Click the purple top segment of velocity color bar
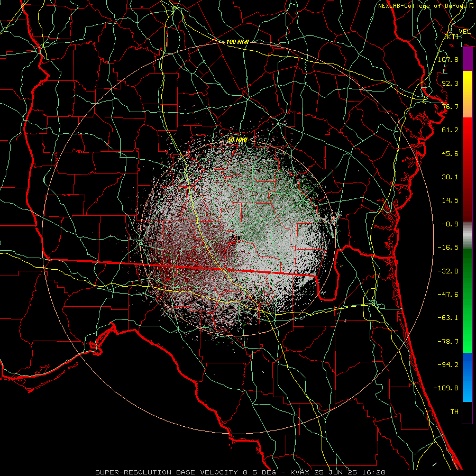Viewport: 476px width, 476px height. (x=467, y=59)
